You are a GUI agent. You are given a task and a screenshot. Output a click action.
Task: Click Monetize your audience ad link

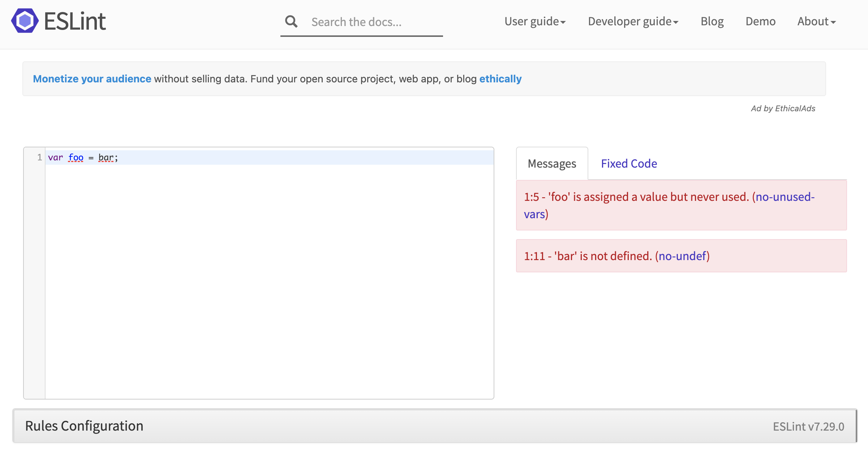coord(92,79)
